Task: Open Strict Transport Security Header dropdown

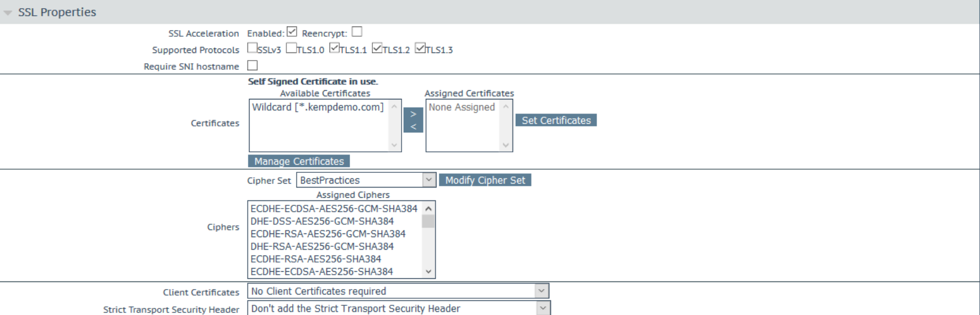Action: click(x=399, y=309)
